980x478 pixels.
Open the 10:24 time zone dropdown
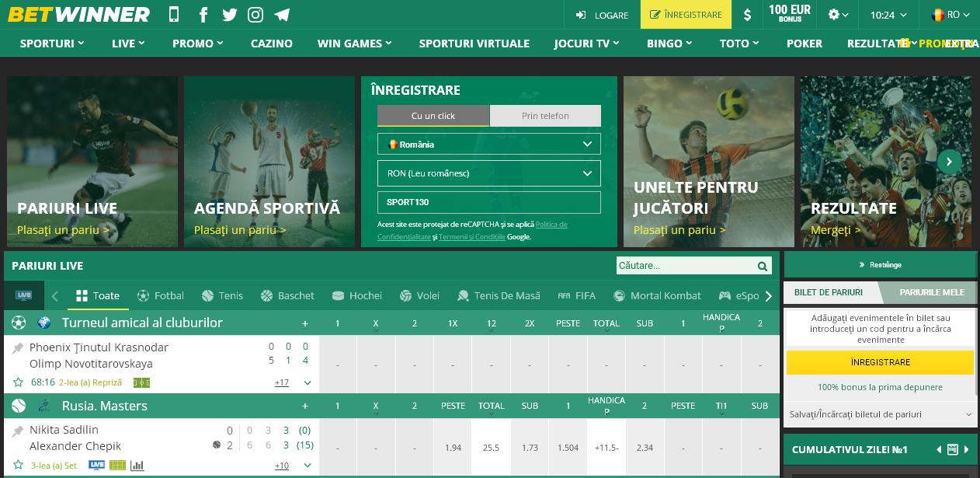(888, 15)
